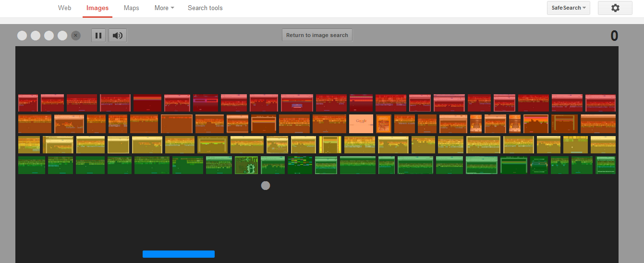Viewport: 644px width, 263px height.
Task: Mute the game sound speaker icon
Action: click(118, 36)
